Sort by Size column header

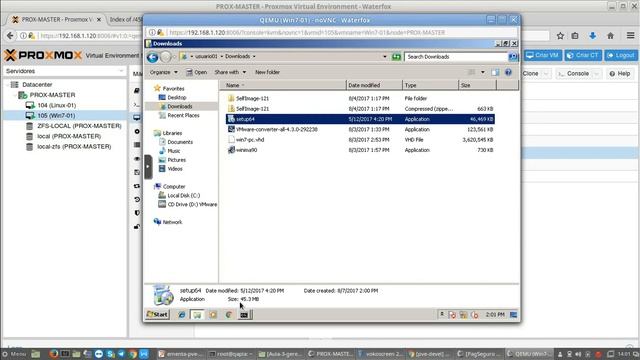(478, 85)
